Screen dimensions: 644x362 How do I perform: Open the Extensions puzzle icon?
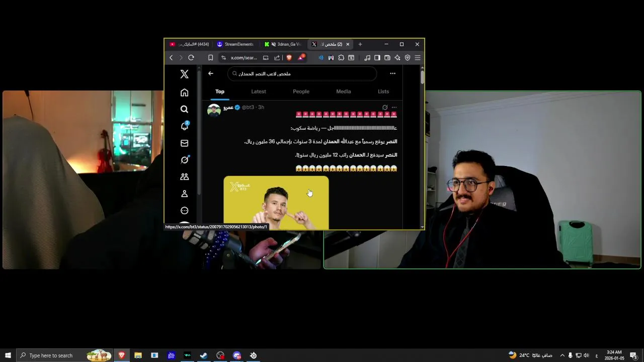341,58
